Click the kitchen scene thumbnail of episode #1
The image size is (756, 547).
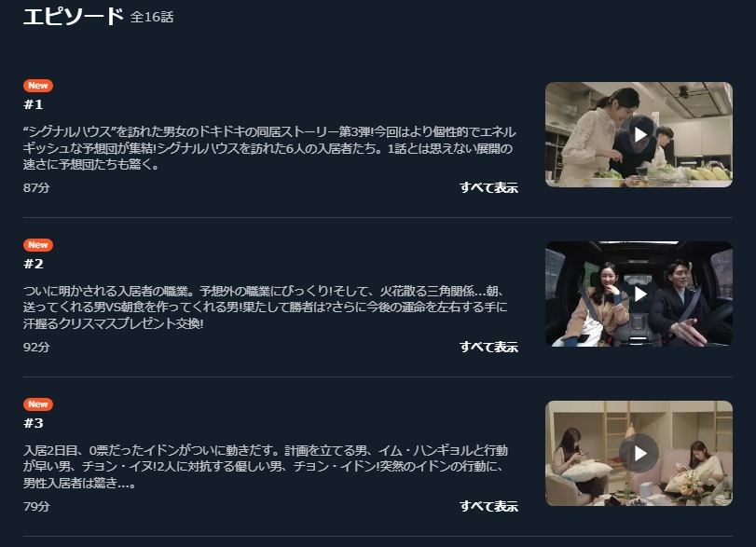[x=639, y=134]
